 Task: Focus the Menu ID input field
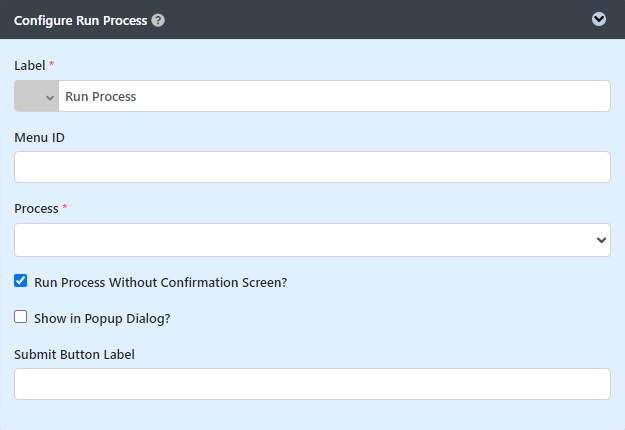coord(312,167)
